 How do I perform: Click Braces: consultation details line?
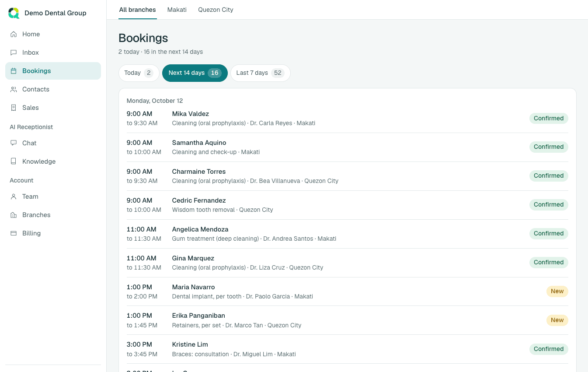pos(234,354)
